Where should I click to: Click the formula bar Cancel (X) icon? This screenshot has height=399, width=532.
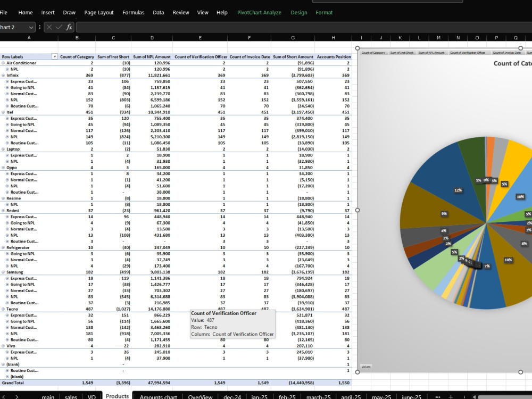[49, 27]
